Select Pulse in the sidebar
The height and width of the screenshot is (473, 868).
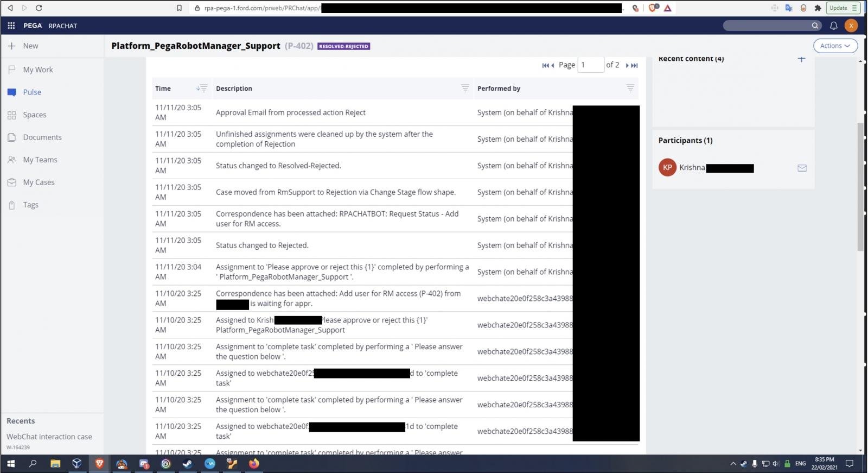pyautogui.click(x=52, y=92)
